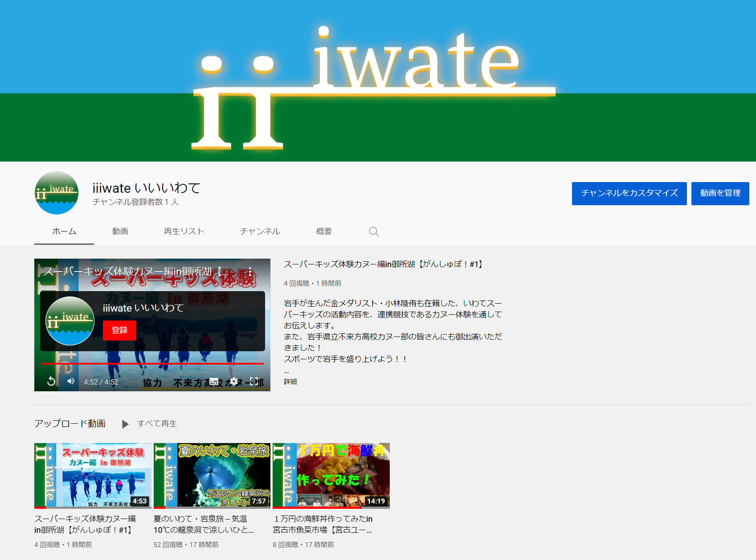The width and height of the screenshot is (756, 560).
Task: Open the 1万円で海鮮丼 14:19 thumbnail
Action: (x=331, y=475)
